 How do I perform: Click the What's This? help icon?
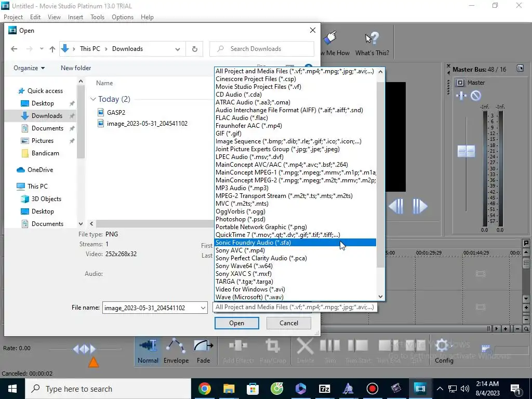point(372,43)
